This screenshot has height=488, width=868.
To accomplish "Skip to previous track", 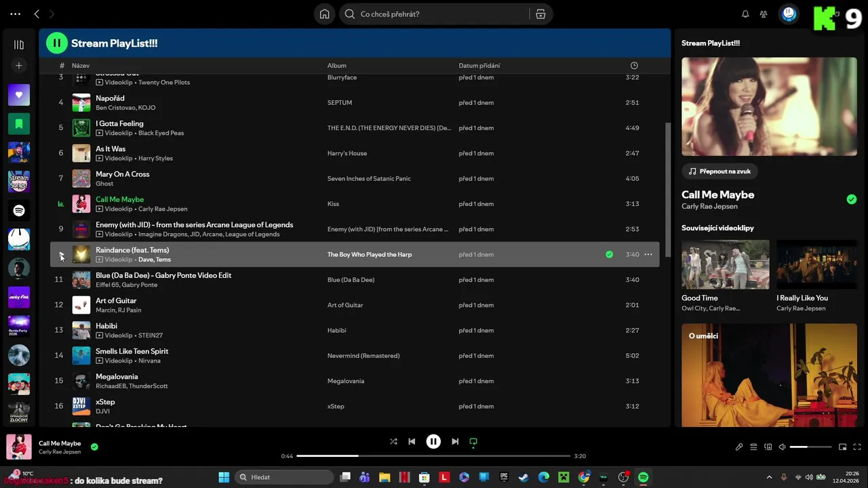I will coord(412,441).
